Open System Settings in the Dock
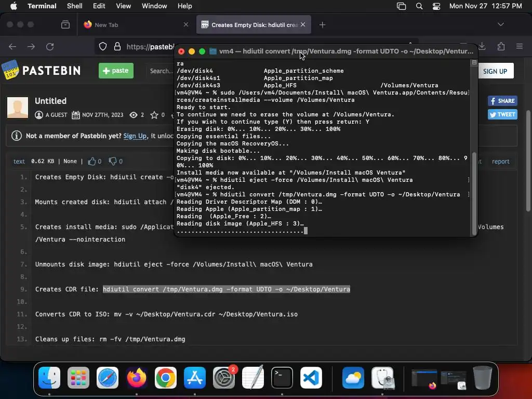 click(x=224, y=378)
